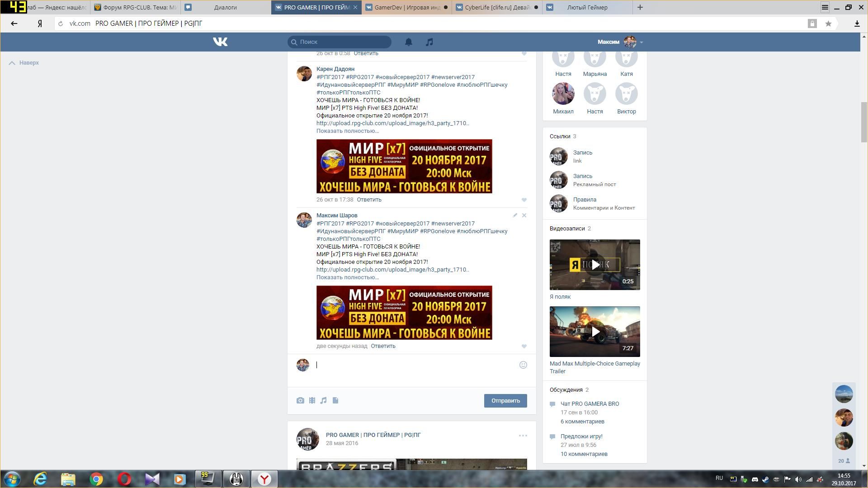
Task: Attach video using film icon
Action: coord(312,400)
